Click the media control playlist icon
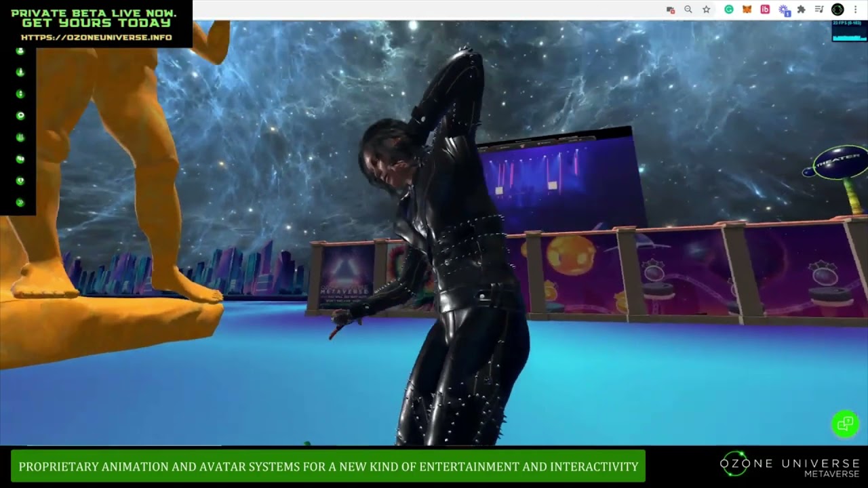Viewport: 868px width, 488px height. tap(819, 9)
